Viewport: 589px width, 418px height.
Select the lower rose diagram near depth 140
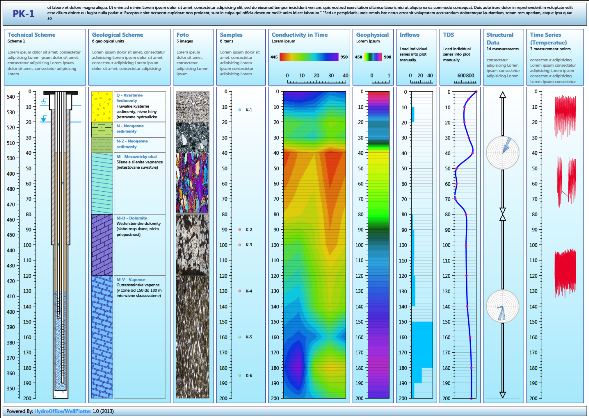503,306
